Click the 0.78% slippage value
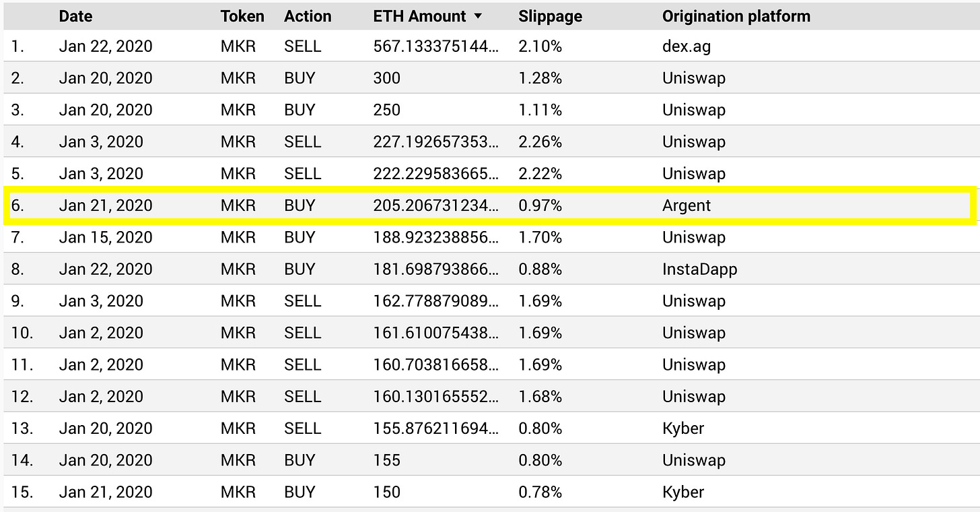 [540, 492]
